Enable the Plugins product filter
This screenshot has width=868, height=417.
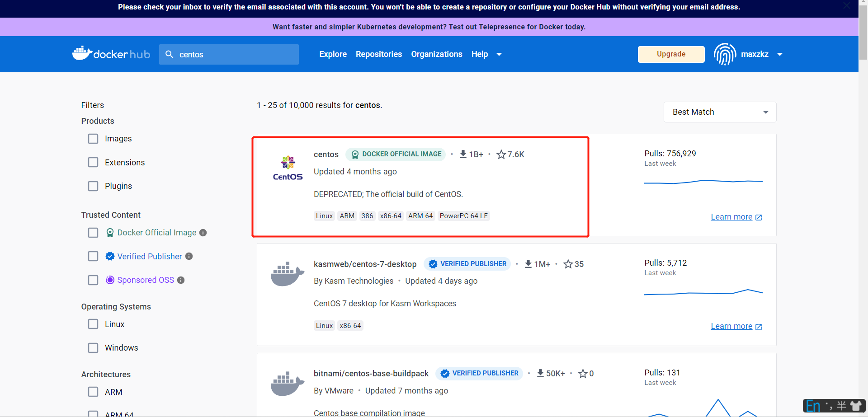(x=93, y=186)
